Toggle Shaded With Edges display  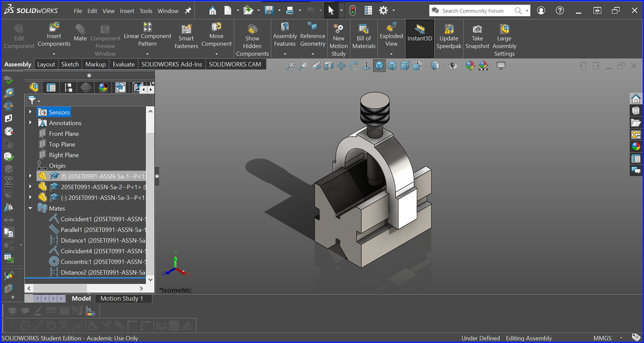coord(379,66)
